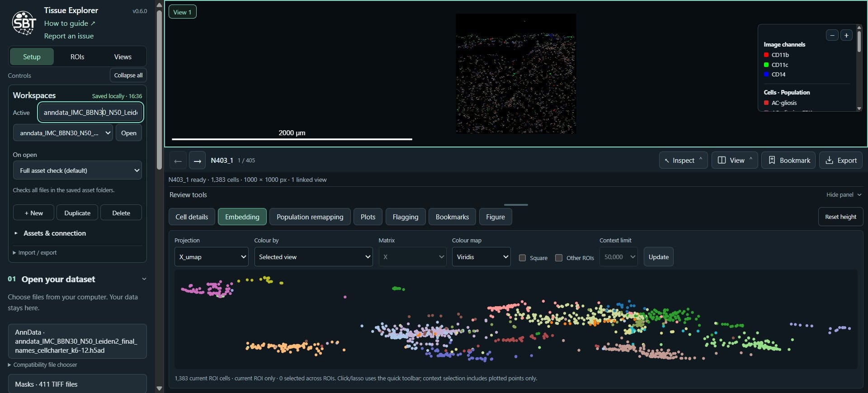Viewport: 868px width, 393px height.
Task: Go to previous ROI with left arrow
Action: (178, 161)
